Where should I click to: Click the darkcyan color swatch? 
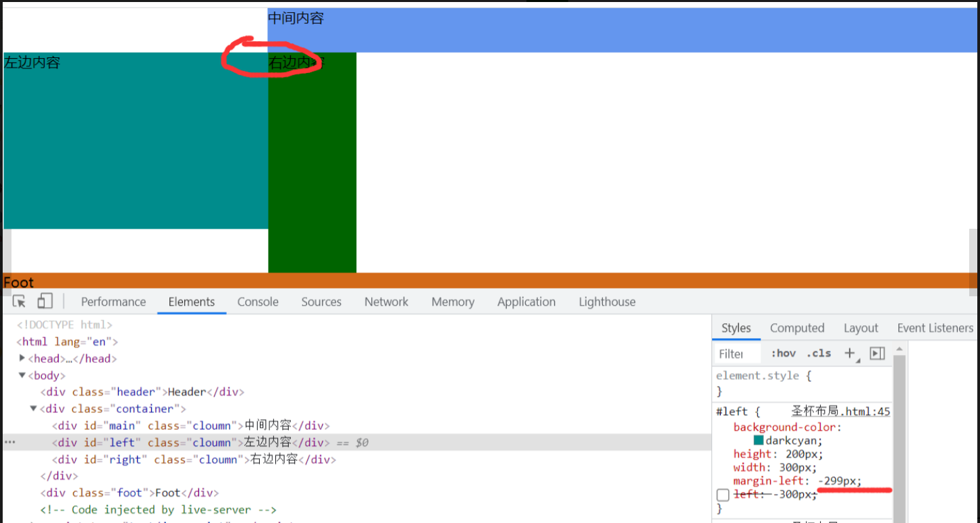click(759, 440)
